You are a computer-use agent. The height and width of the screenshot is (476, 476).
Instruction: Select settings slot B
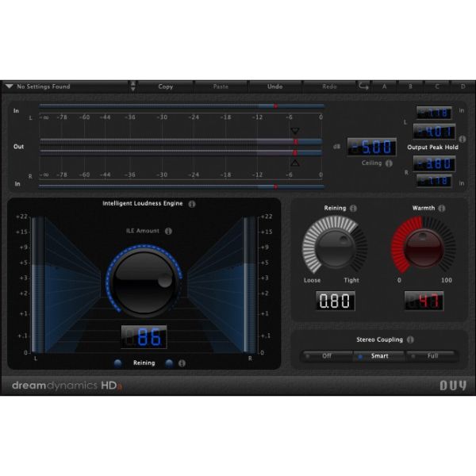pos(410,86)
